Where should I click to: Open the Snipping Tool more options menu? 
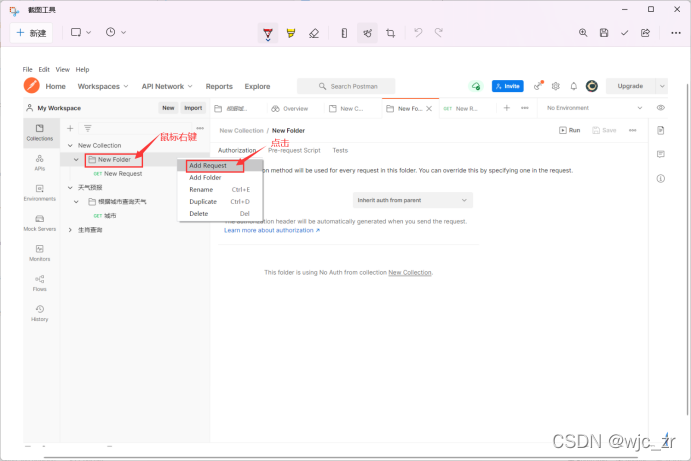click(676, 33)
